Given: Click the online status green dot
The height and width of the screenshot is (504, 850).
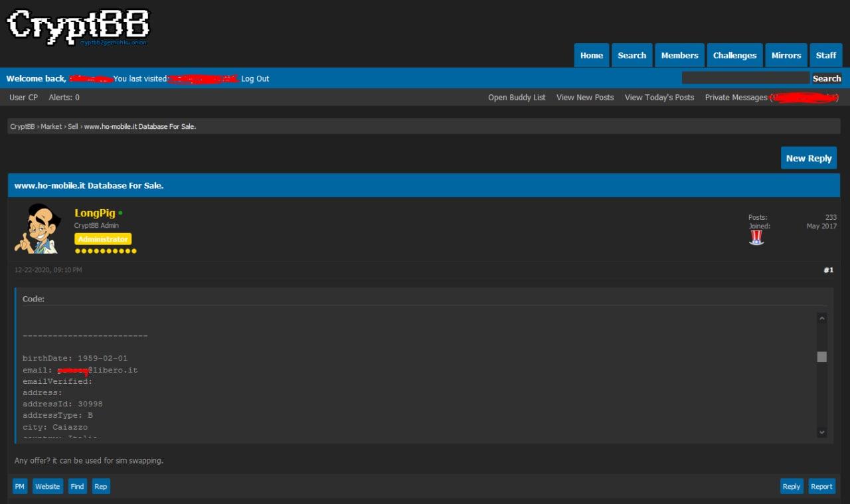Looking at the screenshot, I should (120, 213).
